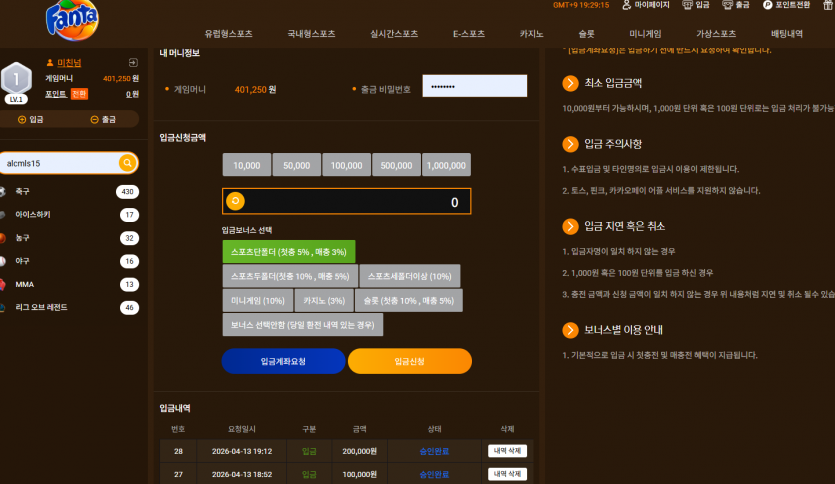The height and width of the screenshot is (484, 835).
Task: Click the 마이페이지 person icon
Action: point(627,5)
